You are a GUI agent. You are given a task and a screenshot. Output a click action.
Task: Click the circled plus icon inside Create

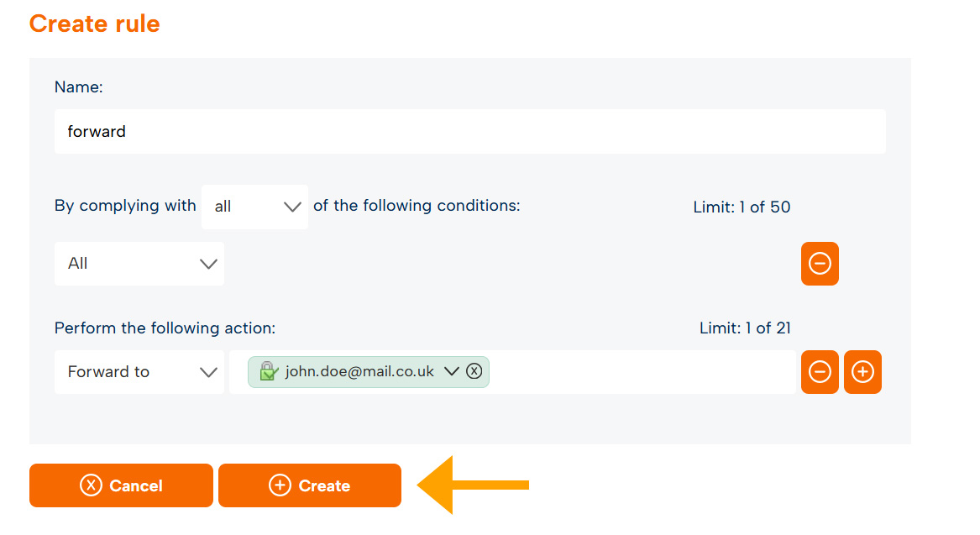pyautogui.click(x=280, y=485)
